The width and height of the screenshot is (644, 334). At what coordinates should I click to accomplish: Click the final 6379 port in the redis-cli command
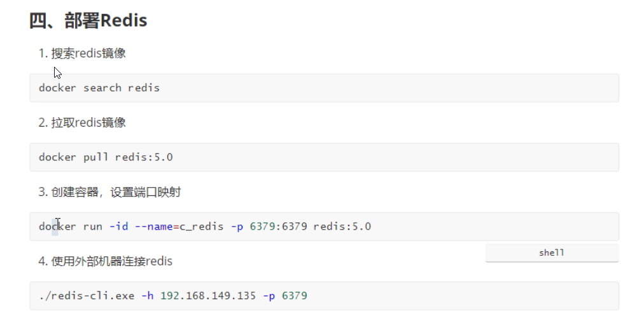(x=295, y=296)
